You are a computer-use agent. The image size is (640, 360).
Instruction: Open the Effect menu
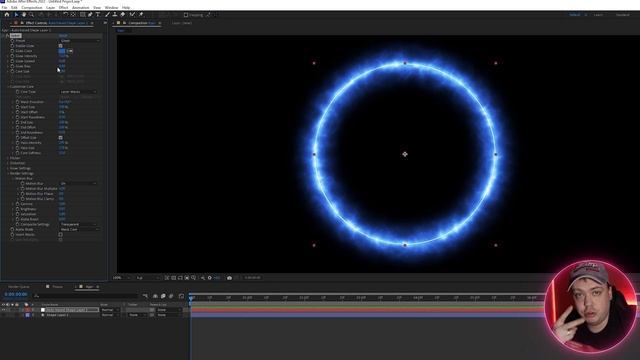pos(63,7)
